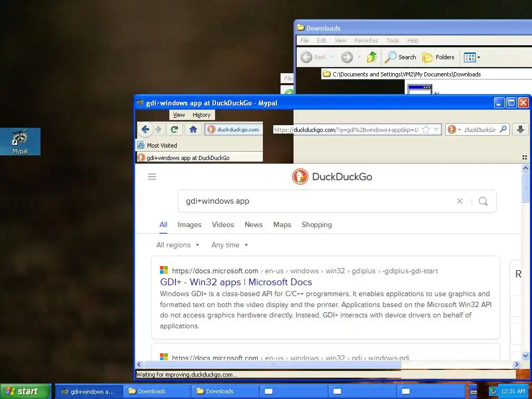Screen dimensions: 532x399
Task: Open Help menu in Downloads window
Action: pos(413,41)
